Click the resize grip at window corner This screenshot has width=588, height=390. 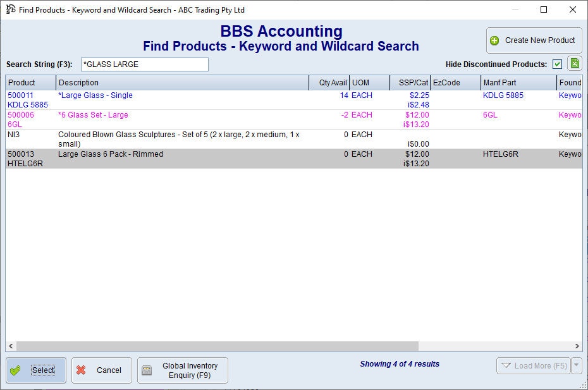tap(582, 384)
